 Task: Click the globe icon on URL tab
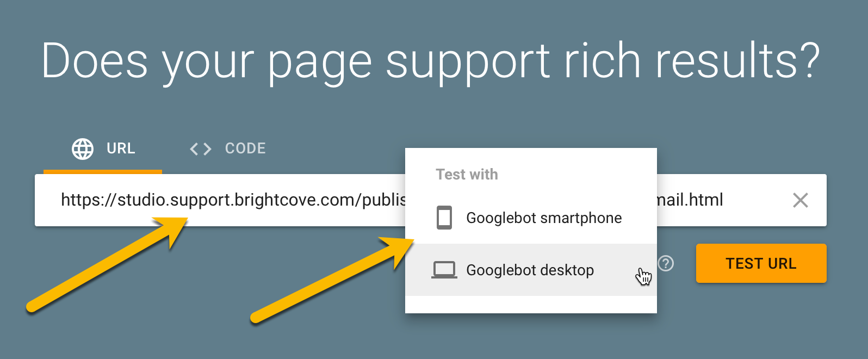click(x=83, y=148)
